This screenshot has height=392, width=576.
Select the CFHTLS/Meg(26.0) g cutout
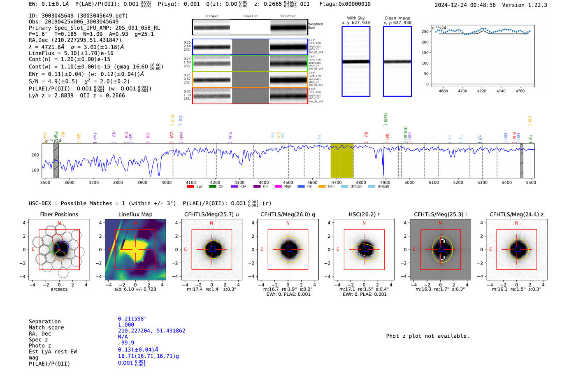[288, 250]
